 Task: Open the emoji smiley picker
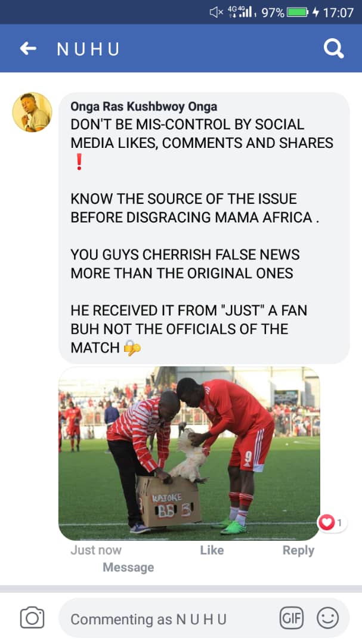327,618
